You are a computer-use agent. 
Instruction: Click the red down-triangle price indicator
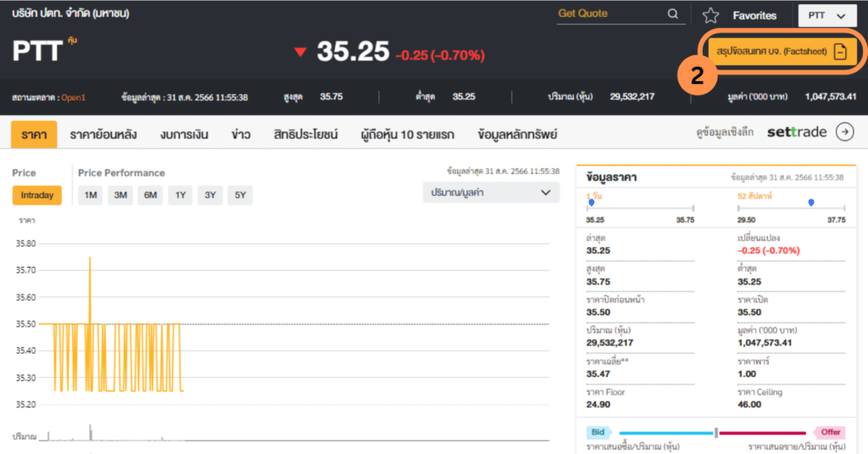tap(300, 53)
